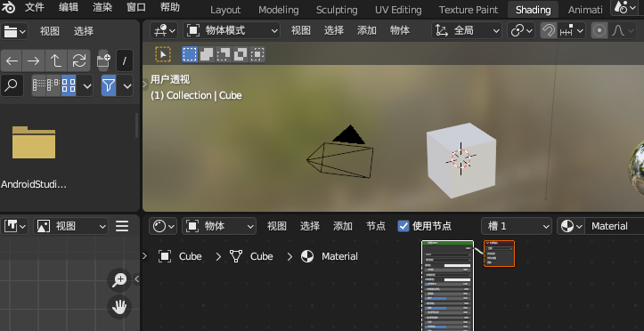The image size is (644, 331).
Task: Select the Shading workspace tab
Action: (534, 10)
